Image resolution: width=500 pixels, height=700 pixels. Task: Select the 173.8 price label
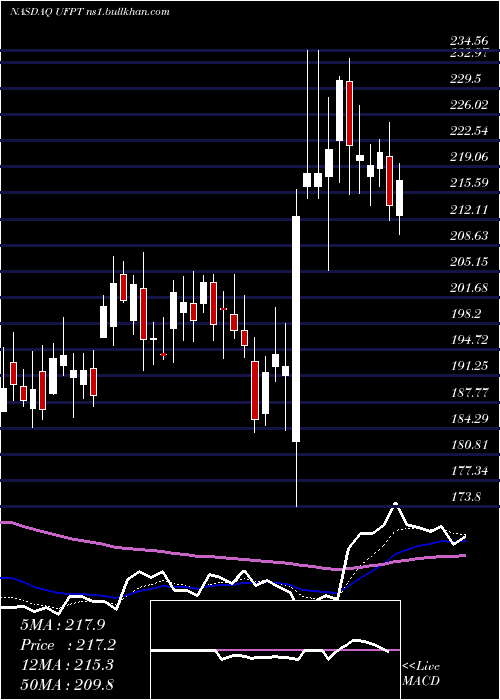466,496
